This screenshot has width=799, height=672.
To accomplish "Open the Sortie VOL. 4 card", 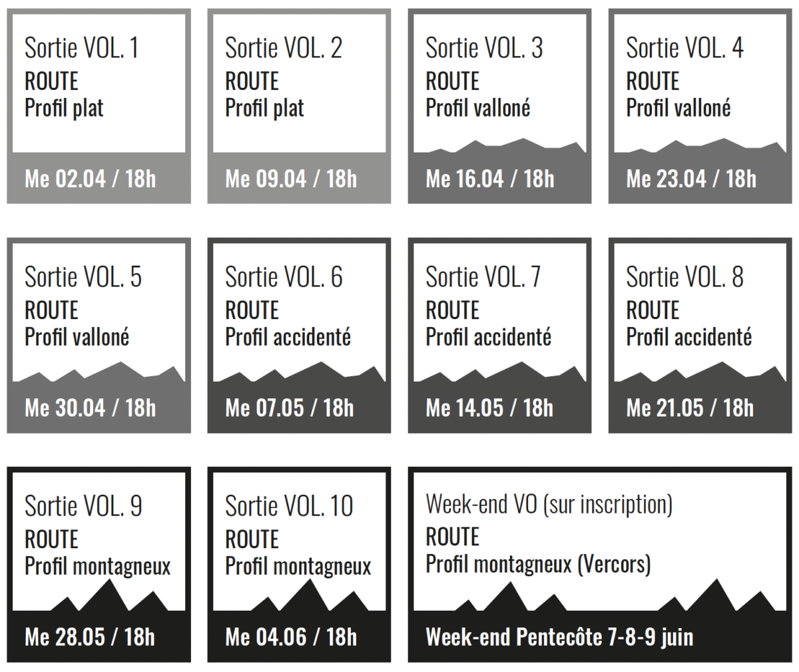I will click(x=700, y=106).
